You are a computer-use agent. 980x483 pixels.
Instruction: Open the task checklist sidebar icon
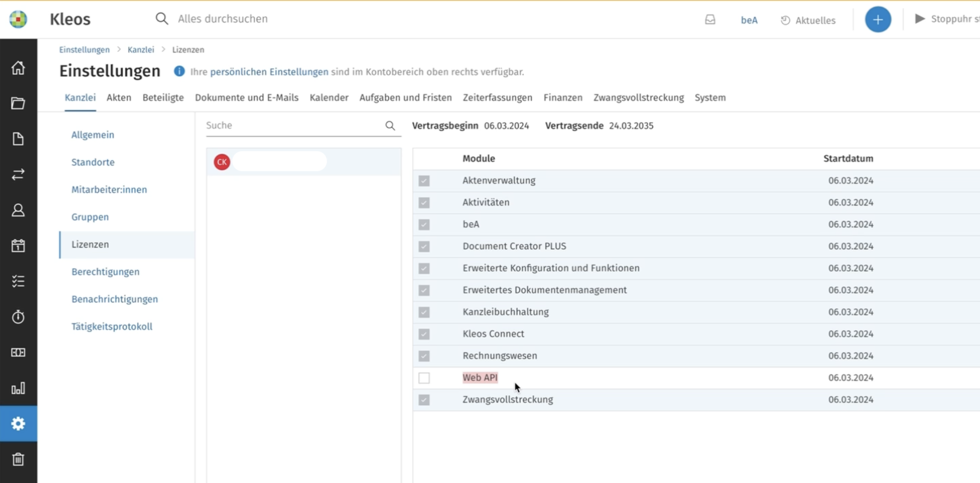18,281
